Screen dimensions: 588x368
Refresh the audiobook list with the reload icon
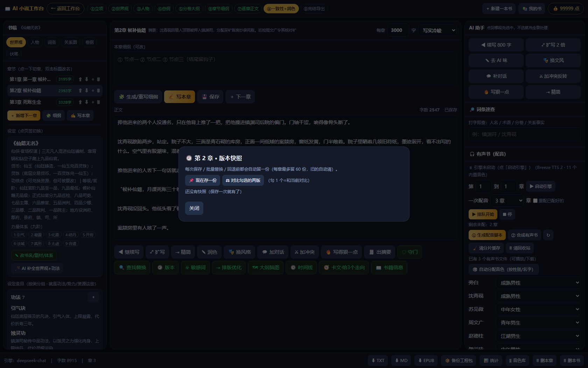[x=548, y=235]
